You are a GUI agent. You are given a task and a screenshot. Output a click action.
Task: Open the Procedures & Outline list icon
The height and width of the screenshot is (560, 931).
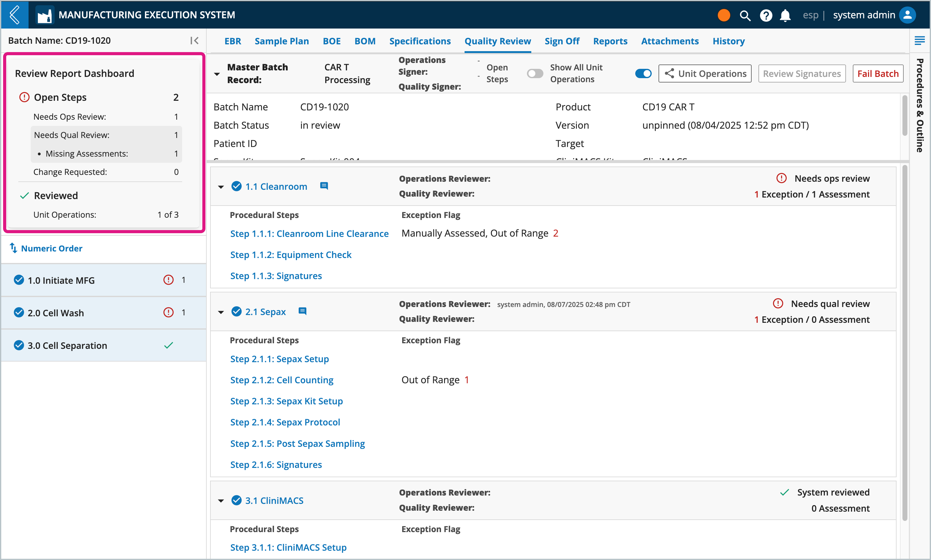pos(920,40)
